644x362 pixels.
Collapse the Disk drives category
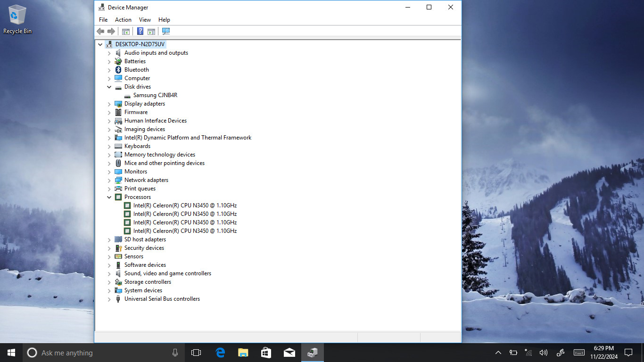pos(109,87)
